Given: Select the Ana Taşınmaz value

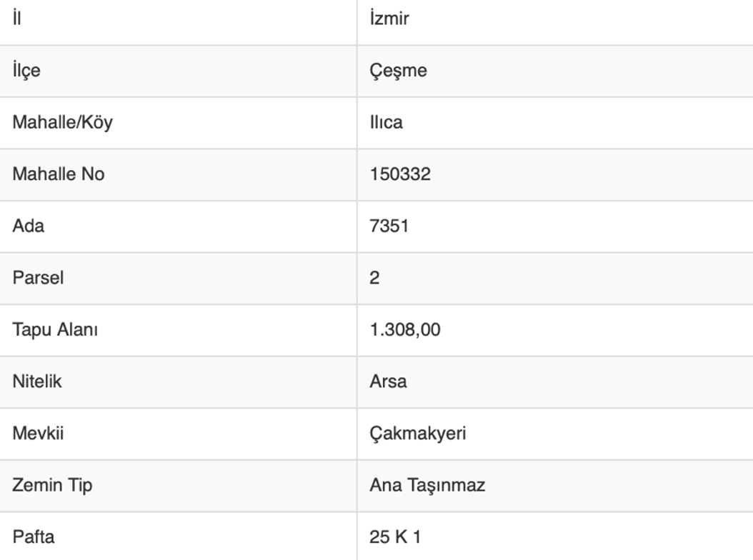Looking at the screenshot, I should [x=427, y=486].
